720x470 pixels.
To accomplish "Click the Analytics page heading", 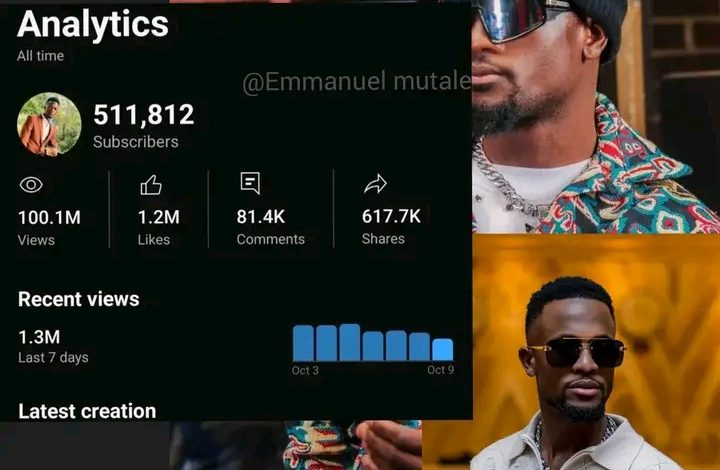I will point(93,24).
